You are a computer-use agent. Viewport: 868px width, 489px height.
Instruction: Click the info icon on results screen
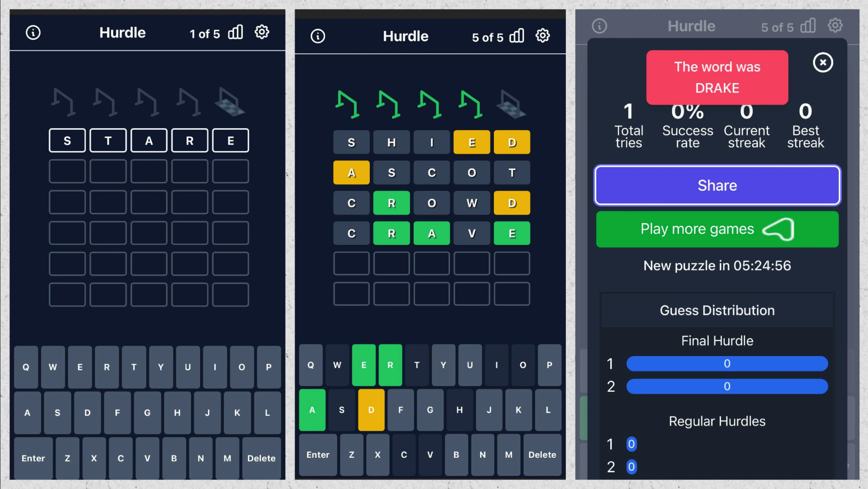pyautogui.click(x=599, y=26)
